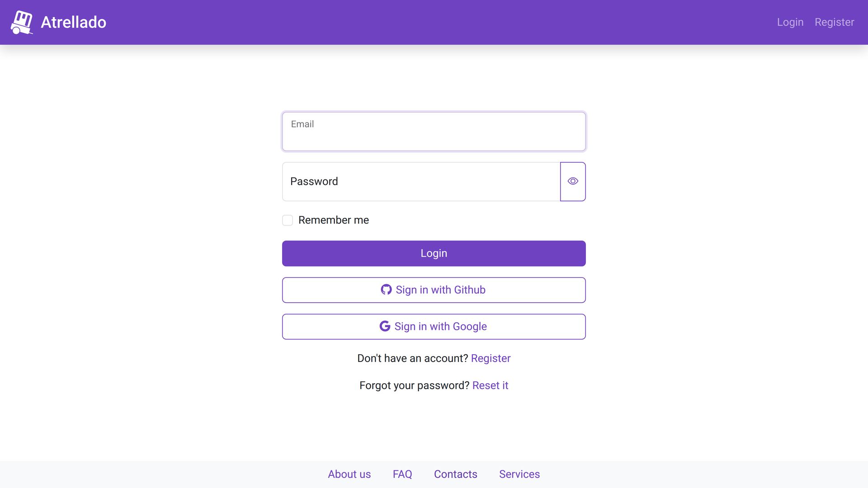868x488 pixels.
Task: Enable the Remember me checkbox
Action: coord(288,221)
